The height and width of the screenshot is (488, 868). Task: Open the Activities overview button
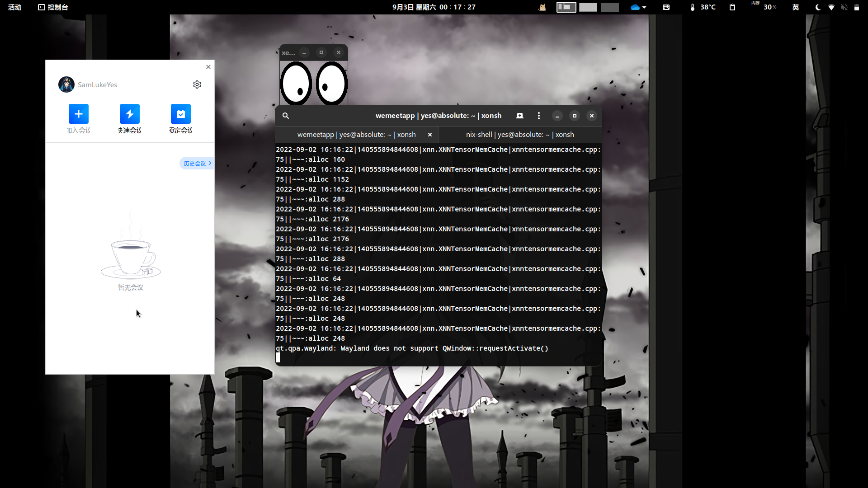point(15,7)
